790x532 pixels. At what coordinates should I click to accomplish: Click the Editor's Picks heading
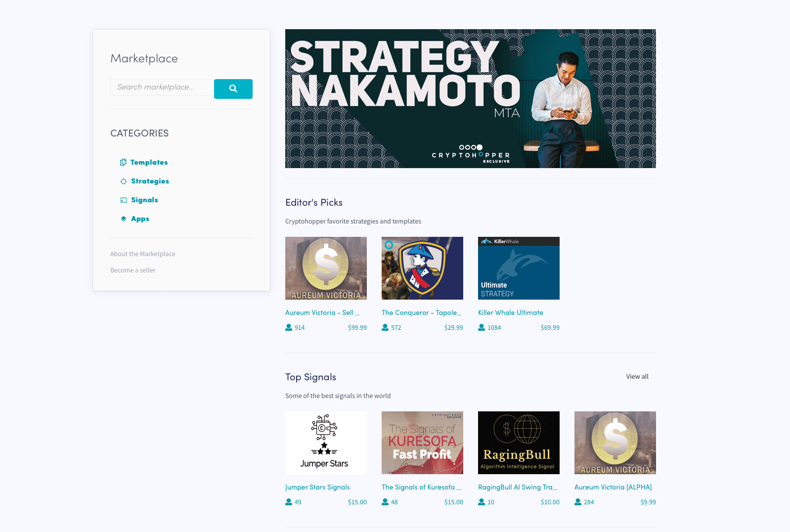314,202
